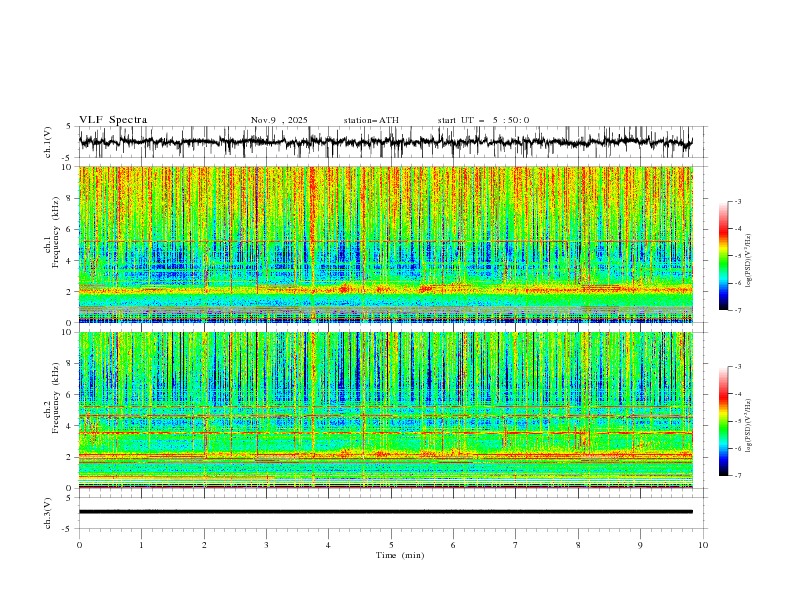
Task: Click the lower color bar's log(PSD) label
Action: point(749,426)
